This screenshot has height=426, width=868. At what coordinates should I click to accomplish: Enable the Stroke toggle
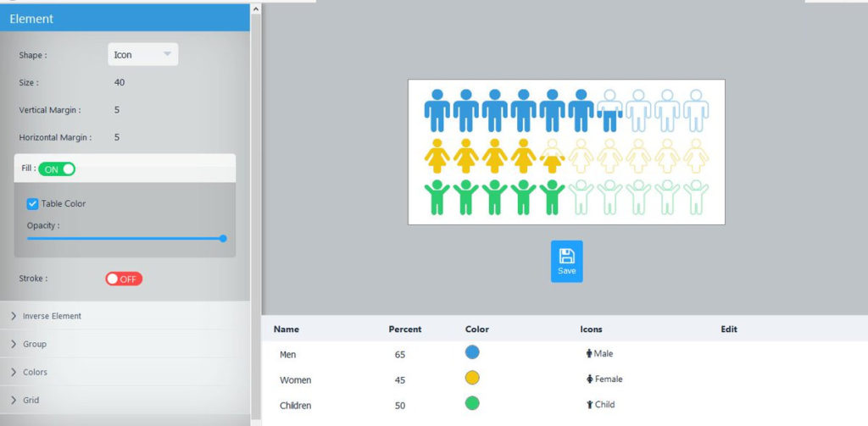coord(124,279)
